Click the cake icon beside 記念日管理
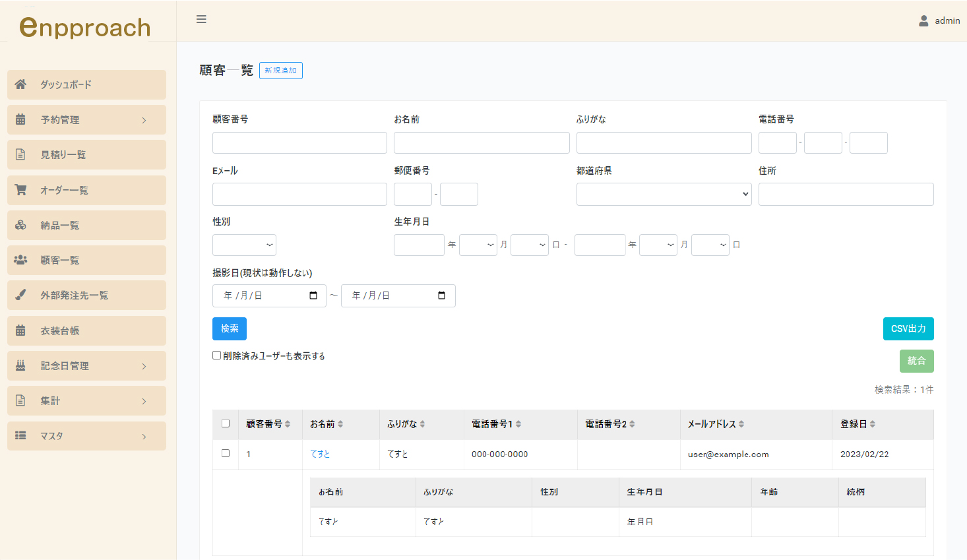967x560 pixels. 20,365
